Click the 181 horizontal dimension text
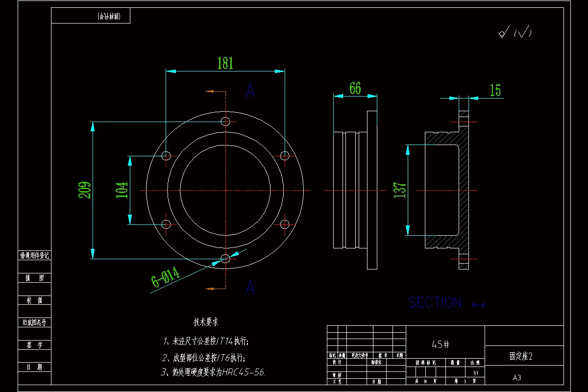This screenshot has height=392, width=588. click(x=225, y=64)
